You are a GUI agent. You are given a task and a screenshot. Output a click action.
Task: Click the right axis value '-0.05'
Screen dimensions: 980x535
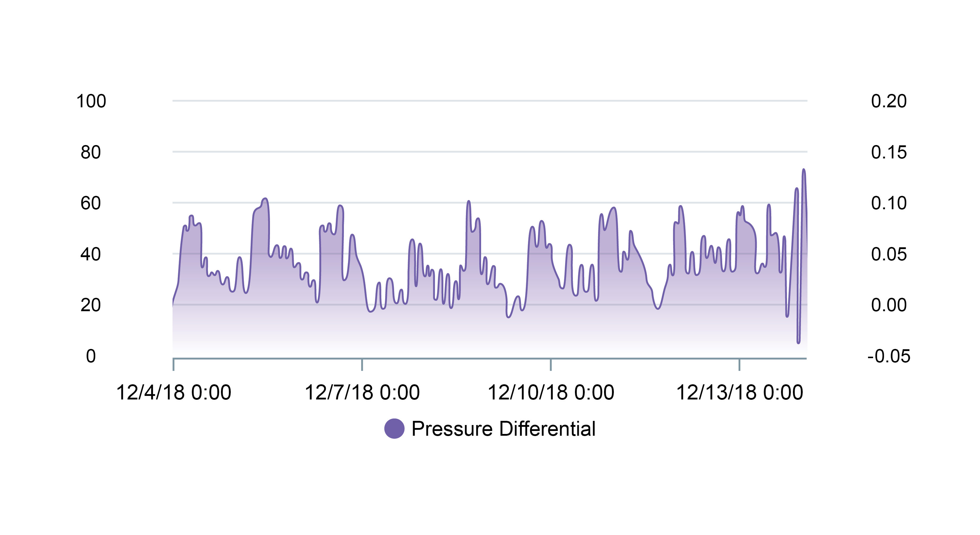point(889,356)
